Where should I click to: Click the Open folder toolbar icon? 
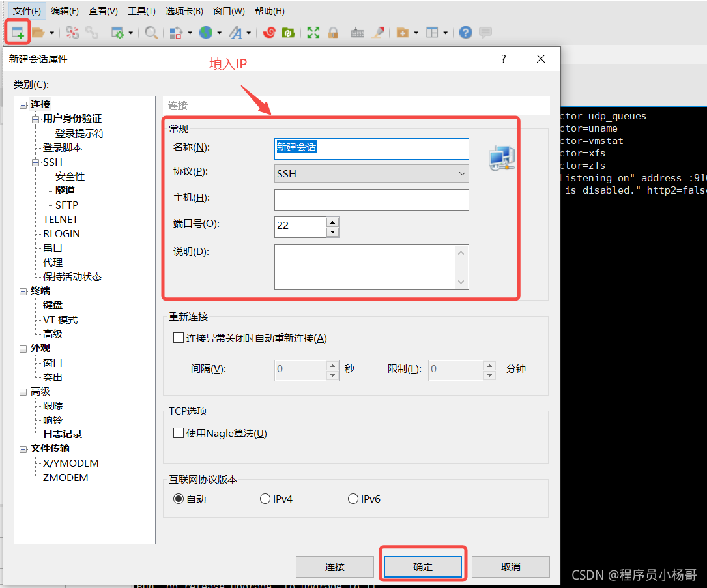38,33
